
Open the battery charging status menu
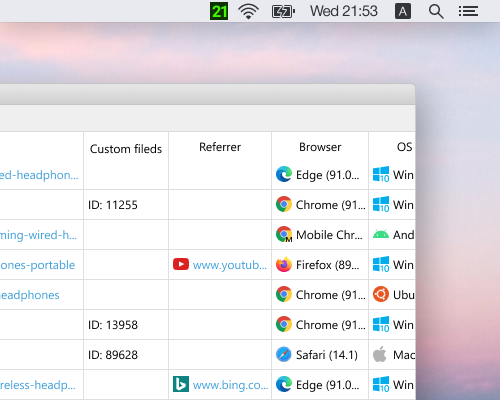pos(283,12)
